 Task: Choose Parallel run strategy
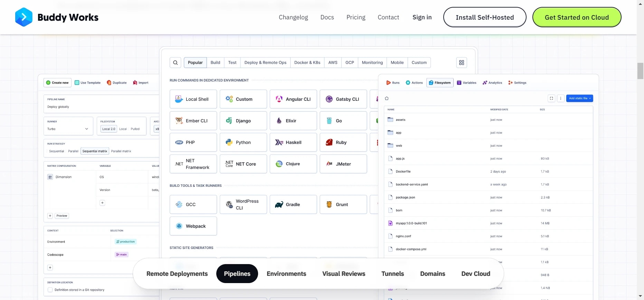(73, 151)
